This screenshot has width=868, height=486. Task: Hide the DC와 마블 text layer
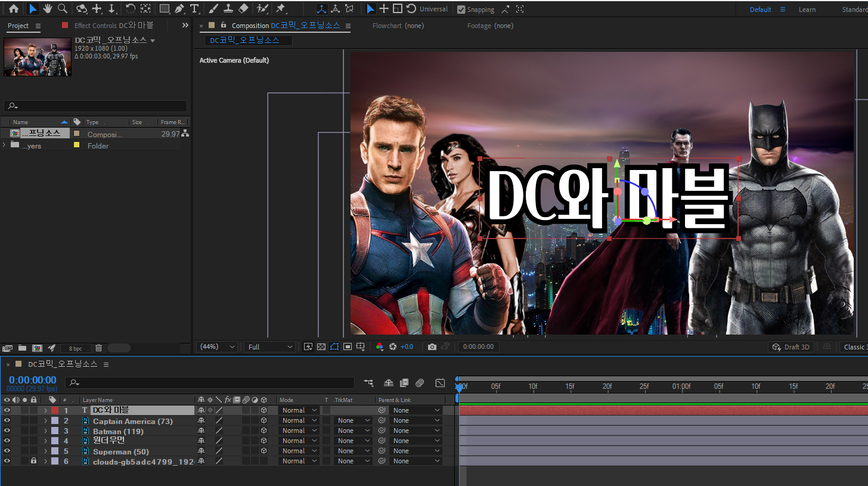tap(7, 410)
